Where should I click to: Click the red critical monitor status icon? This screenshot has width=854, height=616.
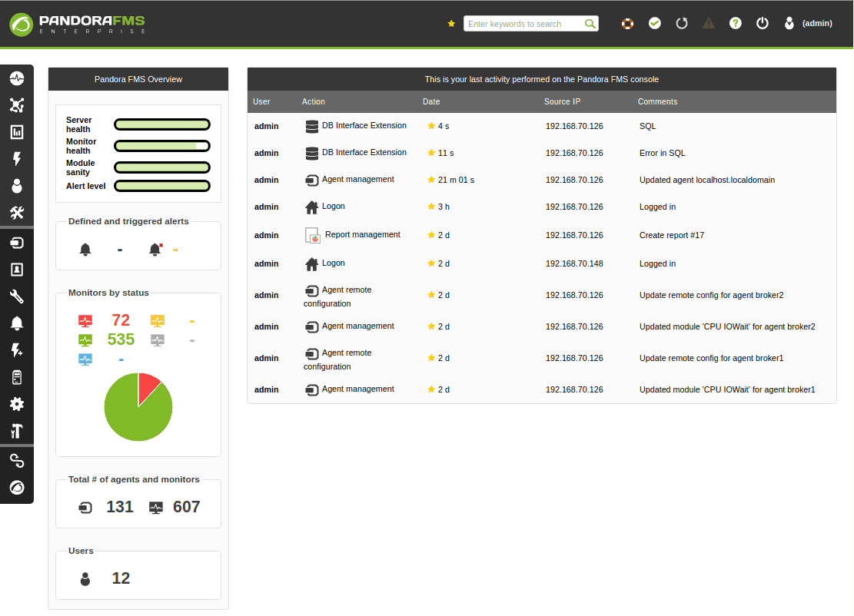[85, 321]
